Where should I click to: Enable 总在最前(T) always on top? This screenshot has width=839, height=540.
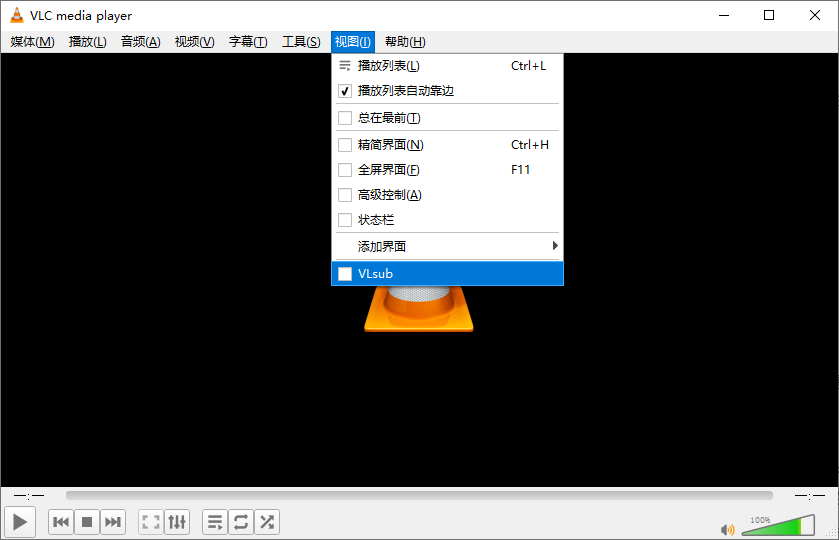click(x=345, y=118)
